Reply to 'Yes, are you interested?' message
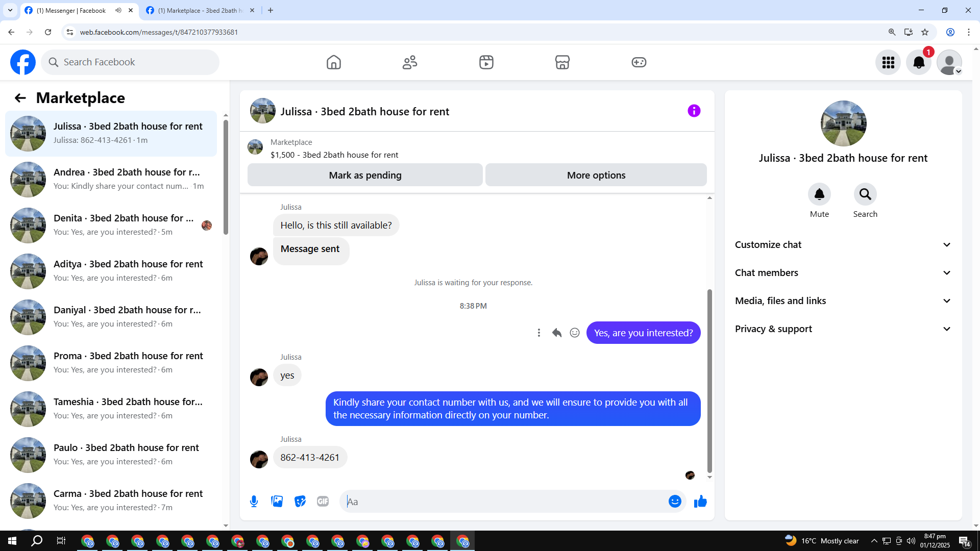Image resolution: width=980 pixels, height=551 pixels. (557, 333)
